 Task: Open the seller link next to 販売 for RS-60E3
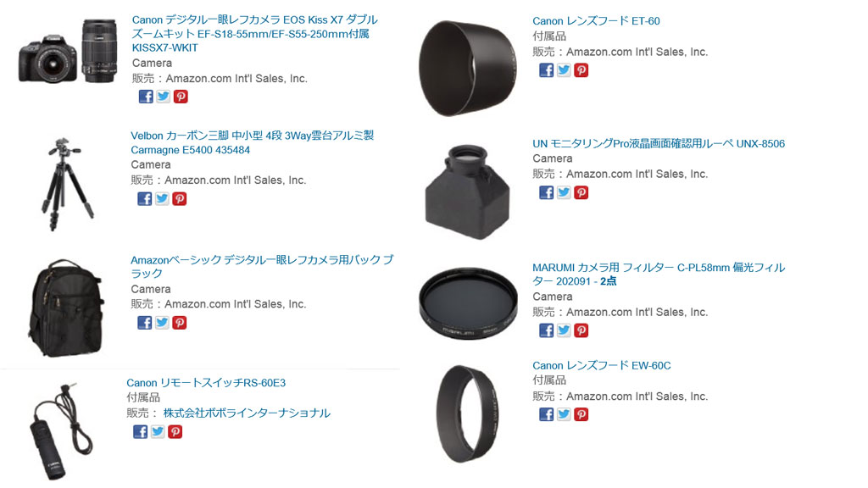pyautogui.click(x=247, y=413)
